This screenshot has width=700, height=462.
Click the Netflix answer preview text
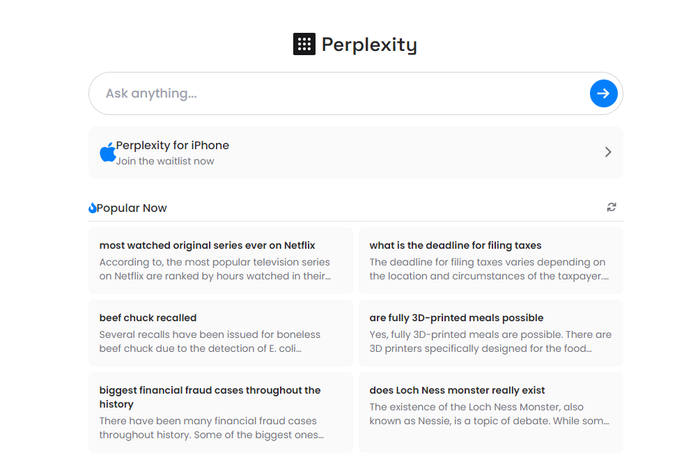[x=215, y=269]
